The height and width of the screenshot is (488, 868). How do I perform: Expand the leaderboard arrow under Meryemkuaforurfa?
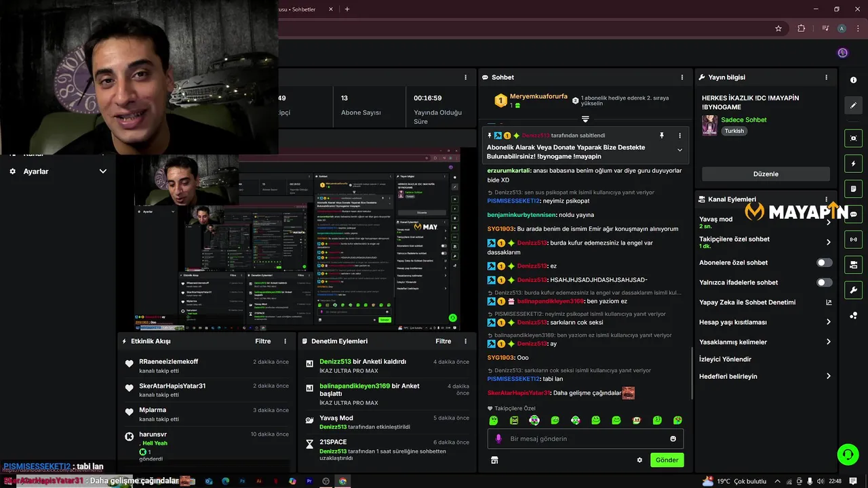click(585, 119)
